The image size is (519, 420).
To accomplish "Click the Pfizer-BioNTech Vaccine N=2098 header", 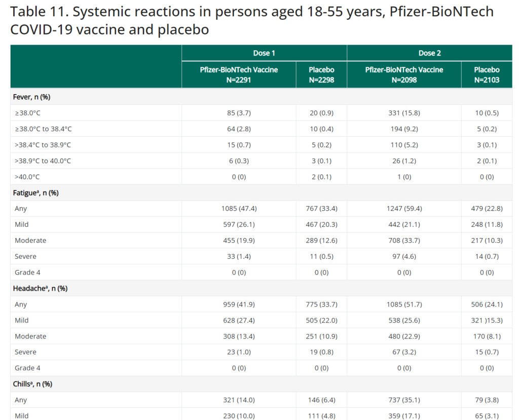I will coord(404,75).
